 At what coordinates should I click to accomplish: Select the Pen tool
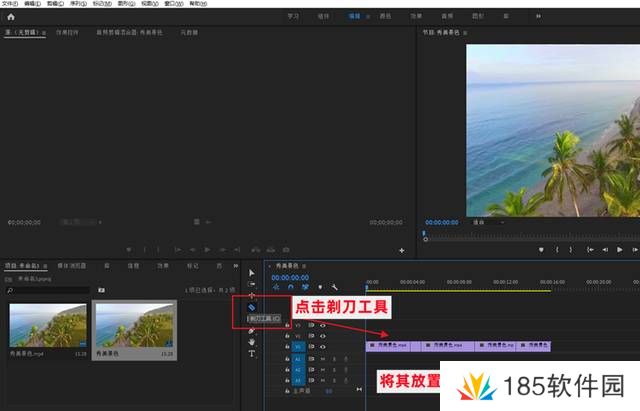[x=252, y=330]
